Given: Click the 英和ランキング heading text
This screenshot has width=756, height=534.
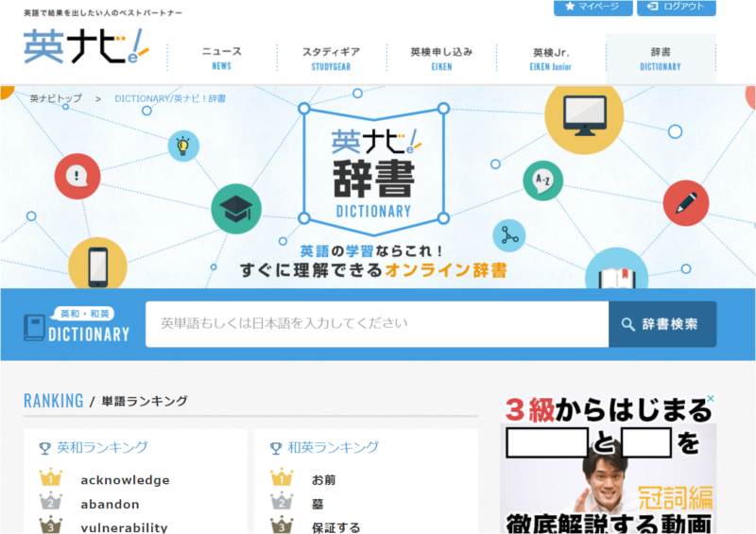Looking at the screenshot, I should (x=102, y=448).
